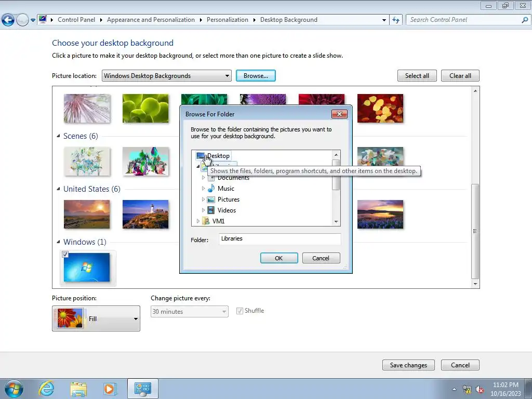Viewport: 532px width, 399px height.
Task: Uncheck the Windows logo wallpaper checkbox
Action: pyautogui.click(x=65, y=254)
